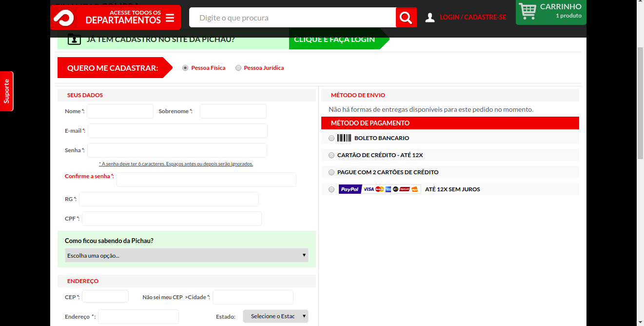644x326 pixels.
Task: Select Pessoa Jurídica radio button
Action: click(x=238, y=68)
